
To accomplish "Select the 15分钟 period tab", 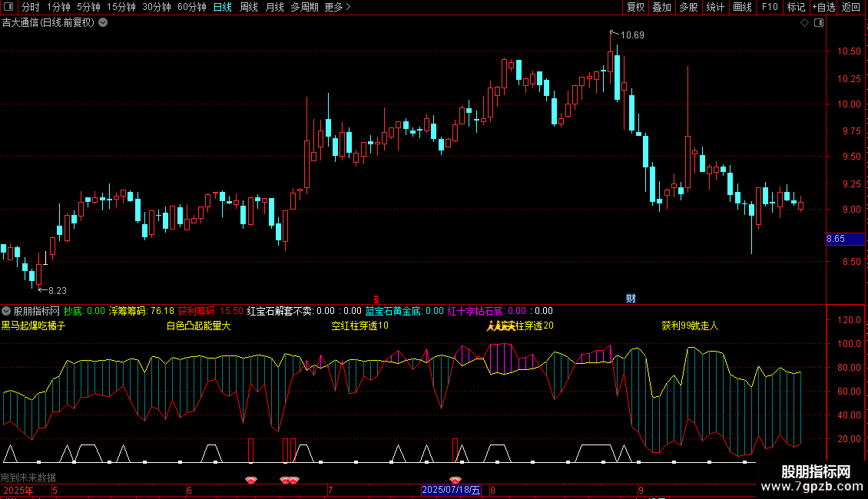I will 121,7.
